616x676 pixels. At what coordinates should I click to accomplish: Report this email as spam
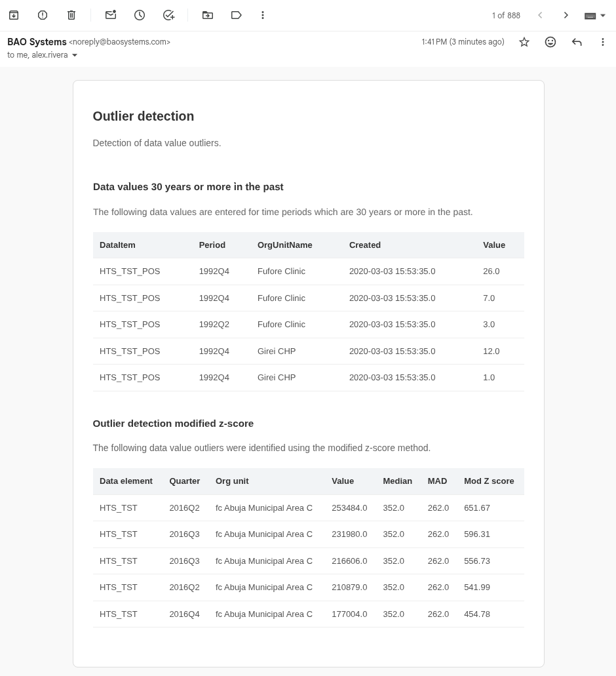[x=43, y=15]
